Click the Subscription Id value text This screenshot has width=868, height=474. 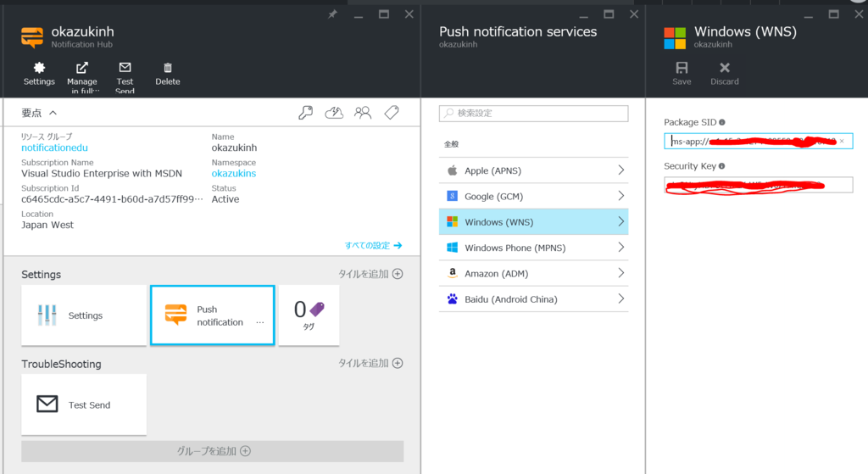pos(113,199)
